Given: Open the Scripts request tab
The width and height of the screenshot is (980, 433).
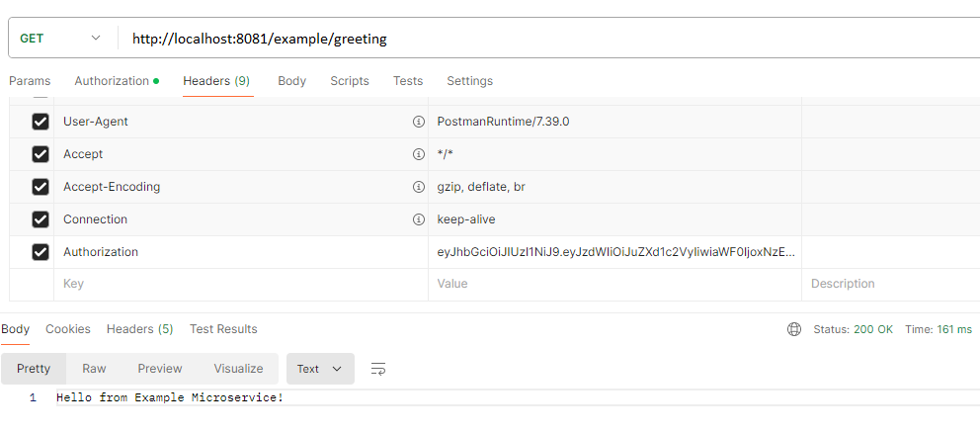Looking at the screenshot, I should [x=350, y=81].
